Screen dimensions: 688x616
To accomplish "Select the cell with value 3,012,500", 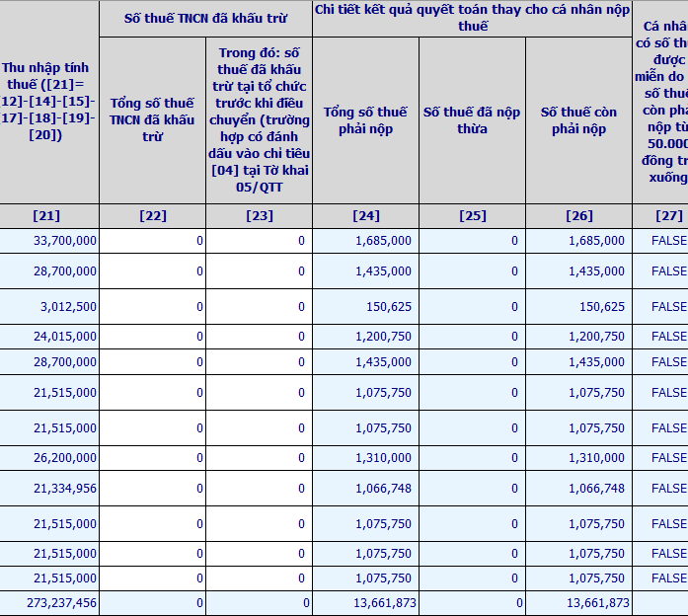I will (64, 307).
